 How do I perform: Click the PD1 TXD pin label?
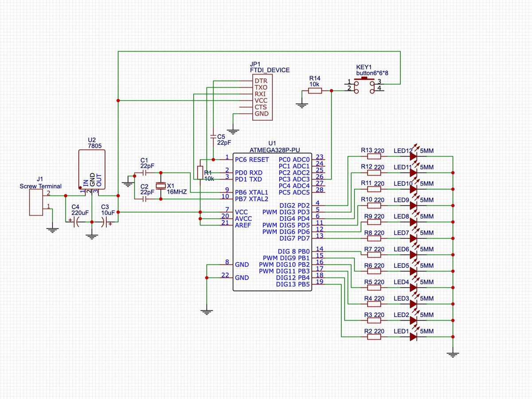pyautogui.click(x=249, y=179)
